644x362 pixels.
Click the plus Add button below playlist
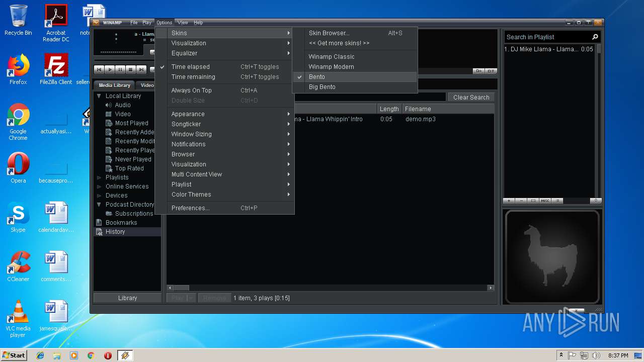(x=509, y=201)
